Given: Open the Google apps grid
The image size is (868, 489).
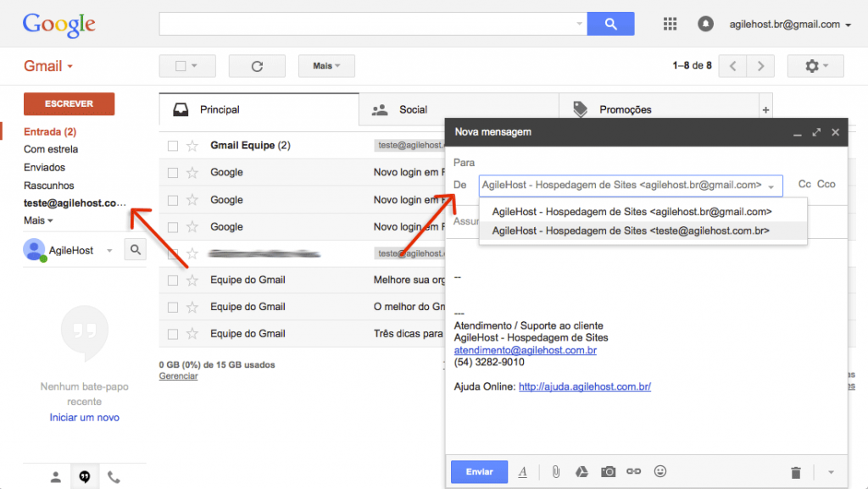Looking at the screenshot, I should [x=670, y=24].
